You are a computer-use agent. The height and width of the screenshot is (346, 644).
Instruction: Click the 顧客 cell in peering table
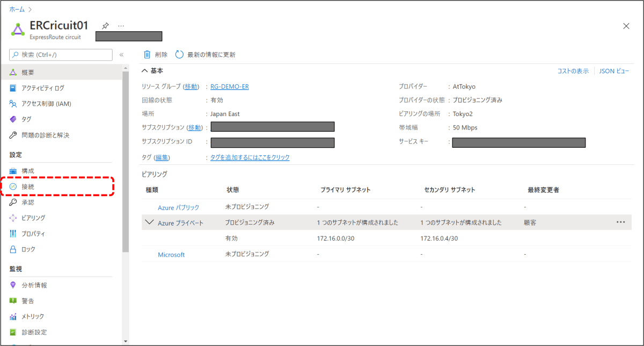(x=530, y=222)
